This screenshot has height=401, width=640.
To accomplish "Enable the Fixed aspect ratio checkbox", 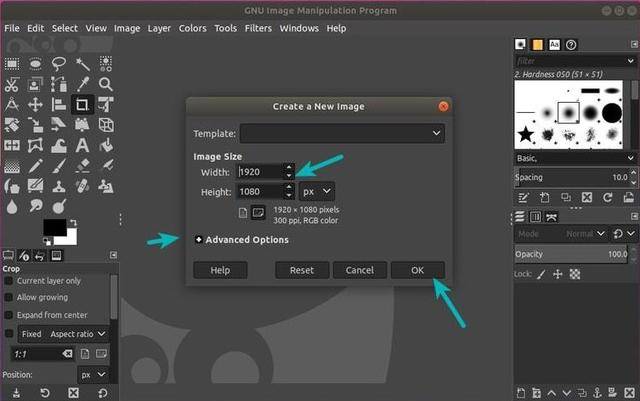I will click(8, 334).
